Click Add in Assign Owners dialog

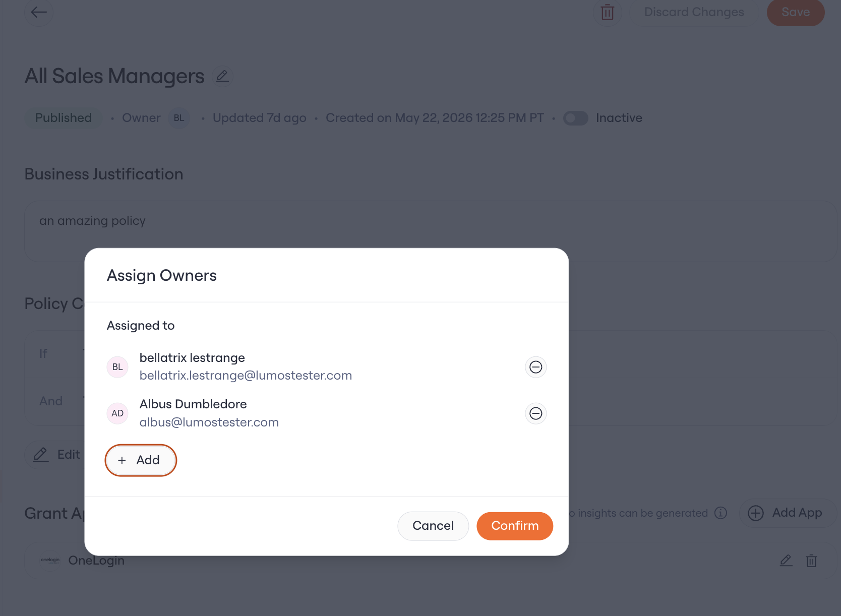coord(141,460)
